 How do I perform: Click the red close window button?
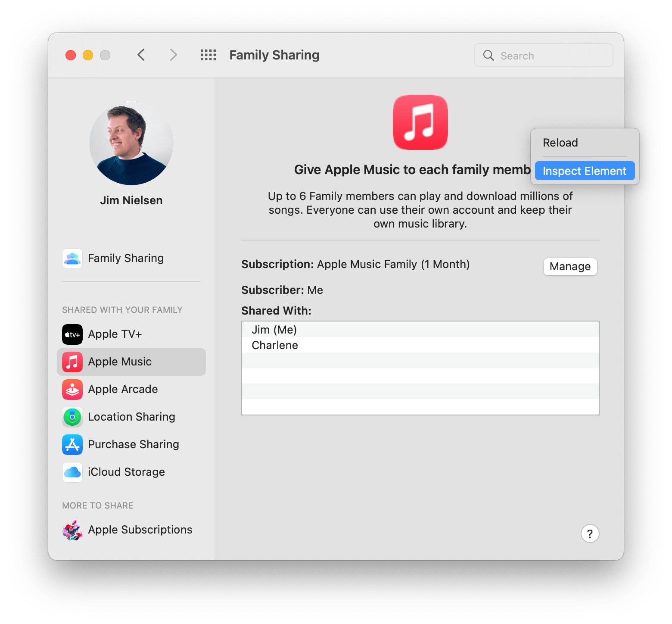[x=71, y=55]
